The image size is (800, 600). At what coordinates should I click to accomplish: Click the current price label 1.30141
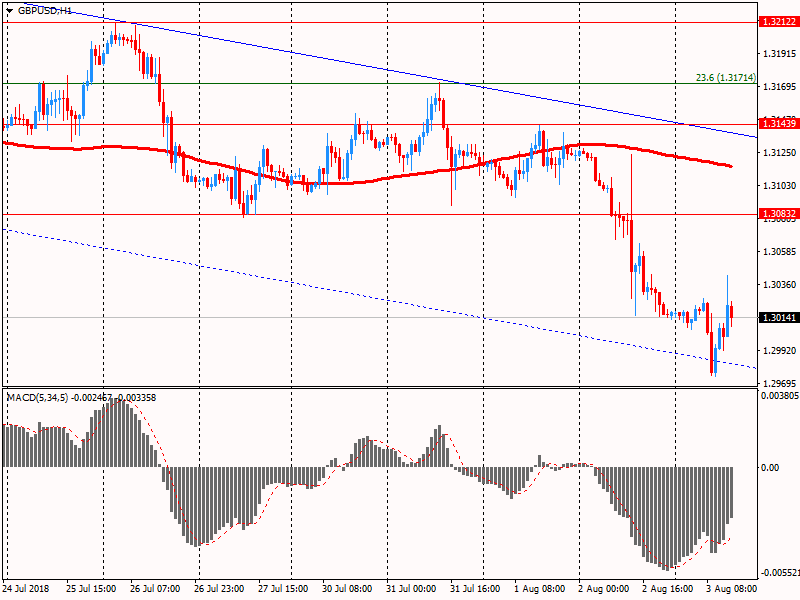tap(779, 318)
